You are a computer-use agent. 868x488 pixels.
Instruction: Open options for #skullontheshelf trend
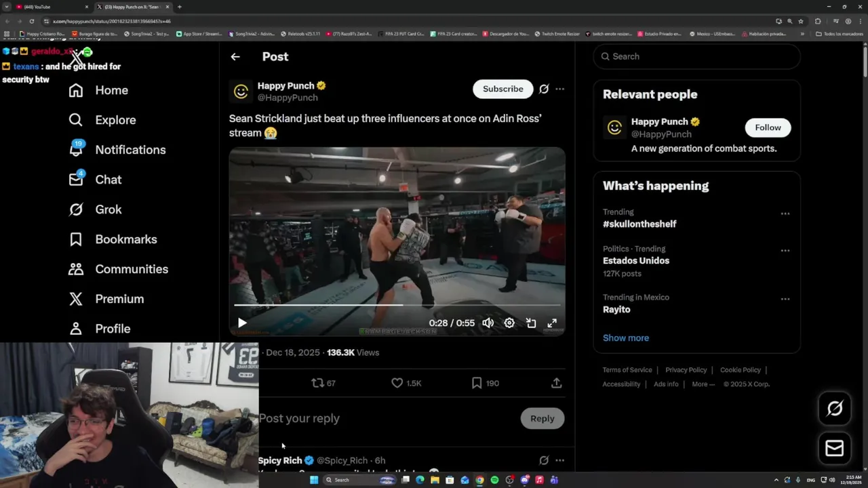(x=785, y=213)
